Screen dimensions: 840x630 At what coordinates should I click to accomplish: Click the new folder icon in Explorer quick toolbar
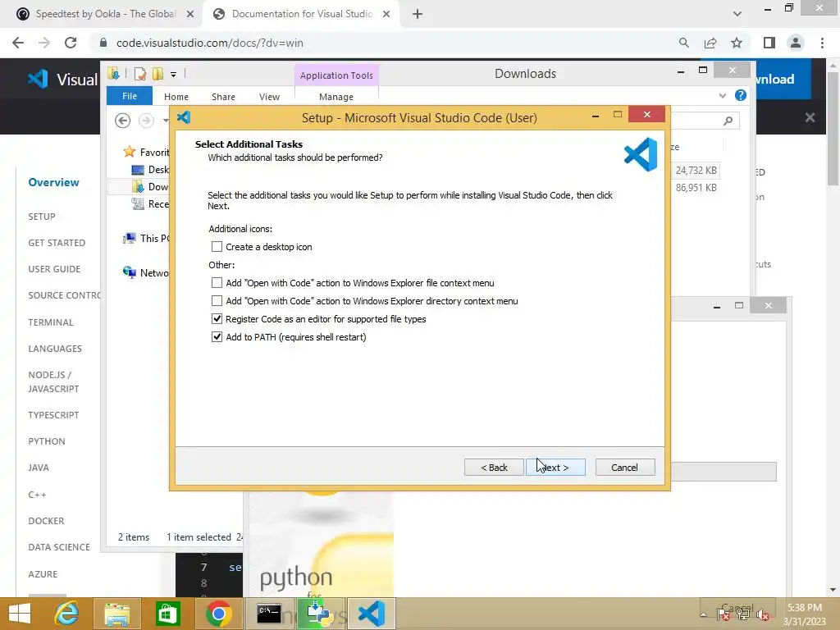(157, 74)
